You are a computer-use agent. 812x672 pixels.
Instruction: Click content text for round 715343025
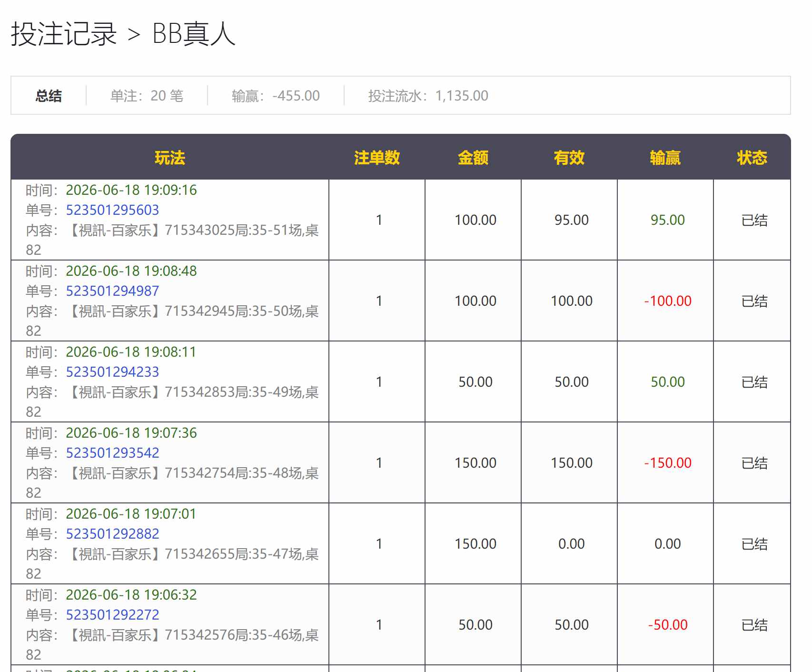coord(172,240)
